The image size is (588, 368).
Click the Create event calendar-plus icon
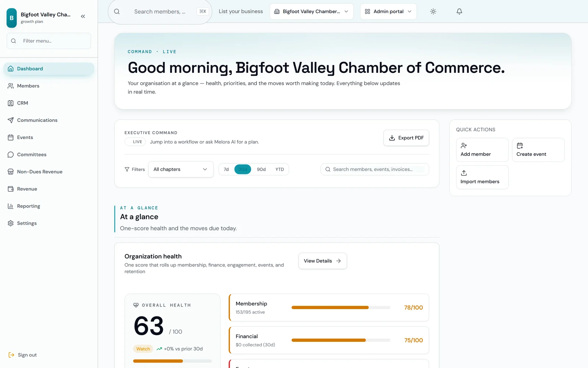click(520, 146)
